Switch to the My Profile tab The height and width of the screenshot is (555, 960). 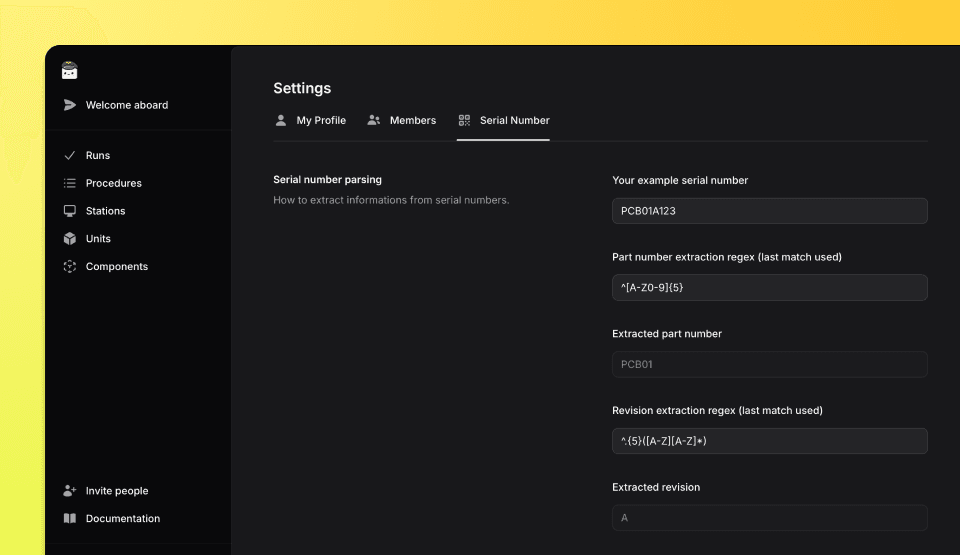(311, 120)
